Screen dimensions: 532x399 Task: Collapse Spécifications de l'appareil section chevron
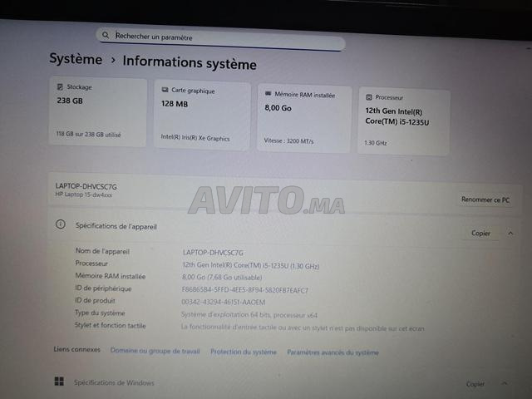pyautogui.click(x=510, y=234)
